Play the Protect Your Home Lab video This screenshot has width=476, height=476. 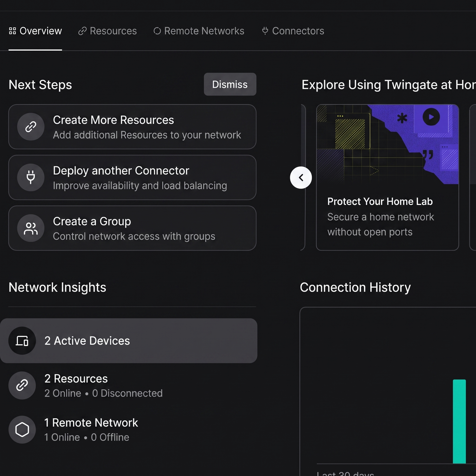point(431,117)
